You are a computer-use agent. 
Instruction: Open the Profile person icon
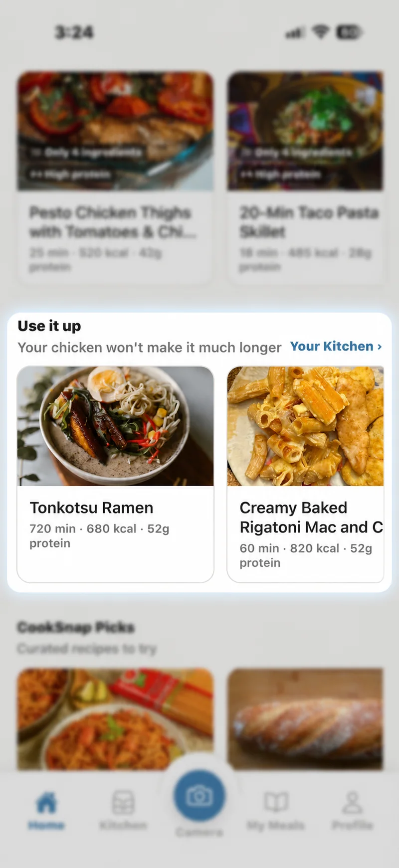pos(352,802)
